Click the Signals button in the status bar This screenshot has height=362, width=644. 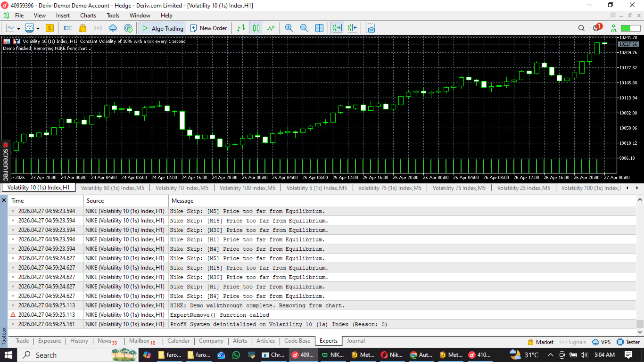572,342
